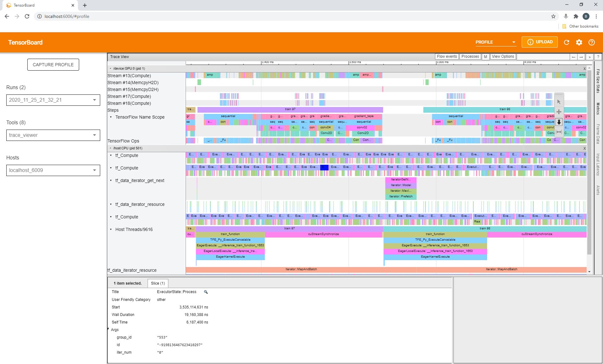Click the UPLOAD button
This screenshot has height=364, width=603.
click(540, 42)
